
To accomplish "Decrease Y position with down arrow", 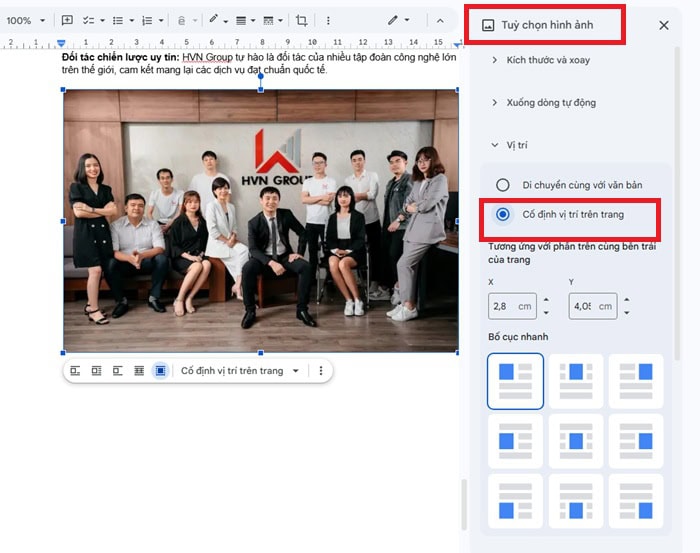I will [627, 313].
